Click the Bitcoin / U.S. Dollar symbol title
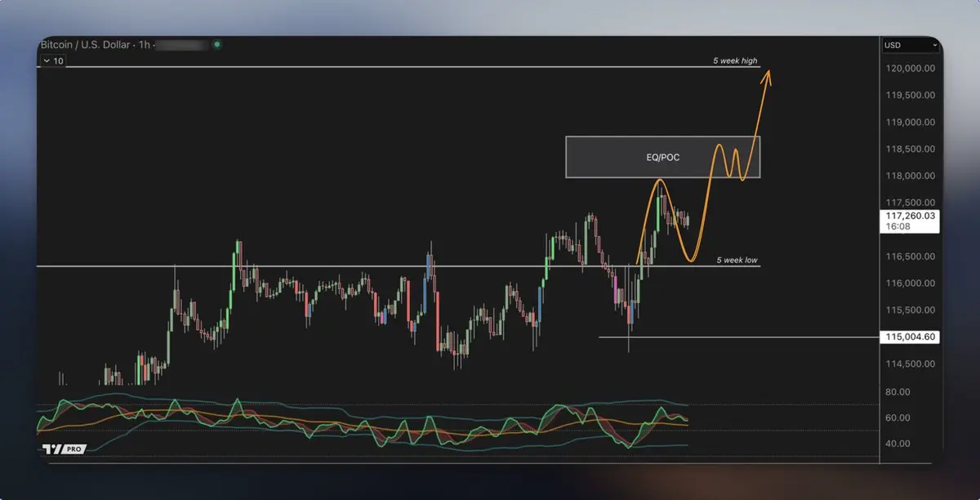Image resolution: width=980 pixels, height=500 pixels. click(x=85, y=45)
